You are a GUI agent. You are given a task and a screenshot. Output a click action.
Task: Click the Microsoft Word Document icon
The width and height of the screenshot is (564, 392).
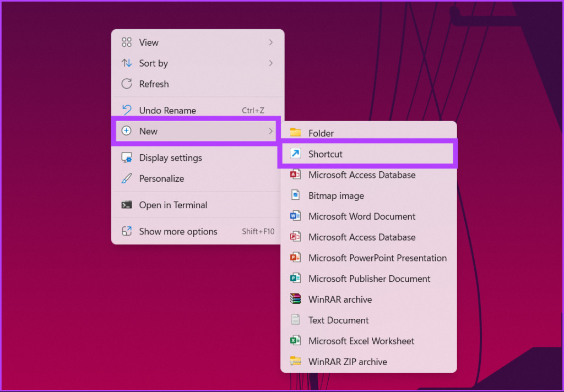(x=295, y=216)
